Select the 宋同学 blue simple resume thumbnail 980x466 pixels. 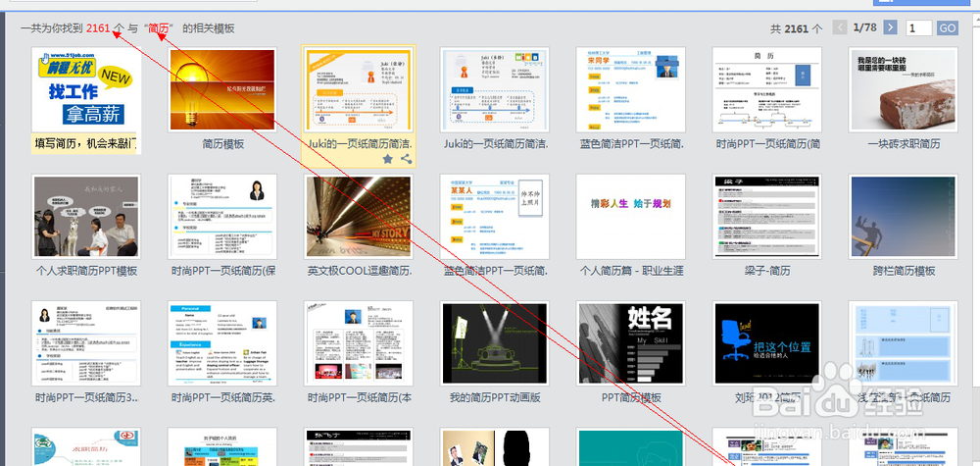[631, 89]
